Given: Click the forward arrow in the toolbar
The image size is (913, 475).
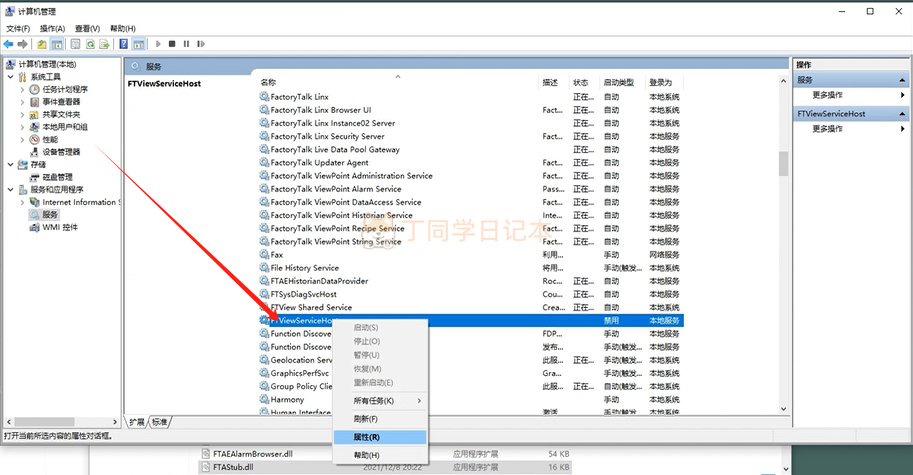Looking at the screenshot, I should coord(23,44).
